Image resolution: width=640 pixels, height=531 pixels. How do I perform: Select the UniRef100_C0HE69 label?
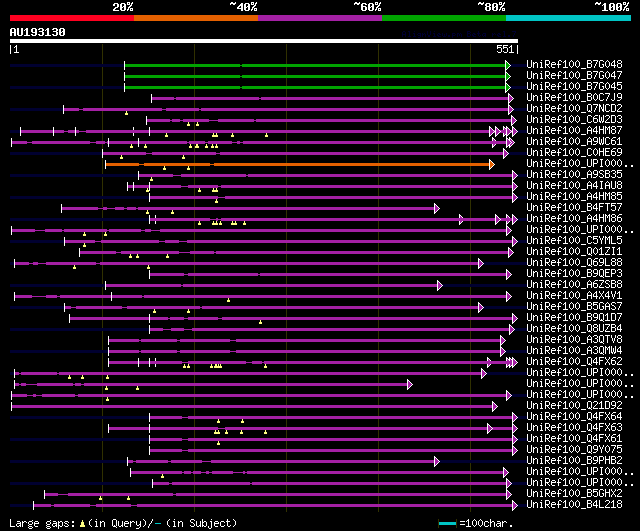(x=574, y=153)
